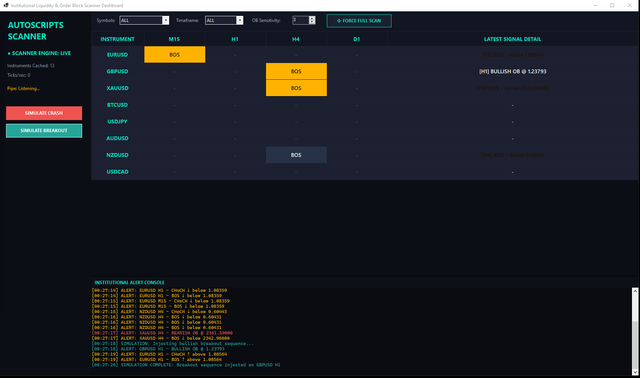Select the XAUUSD H4 BOS cell
This screenshot has width=640, height=378.
point(296,88)
